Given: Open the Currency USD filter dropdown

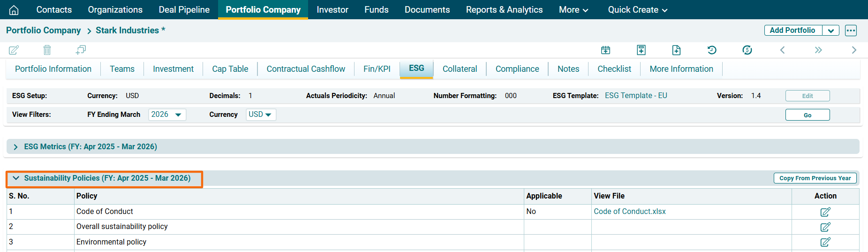Looking at the screenshot, I should pos(261,115).
